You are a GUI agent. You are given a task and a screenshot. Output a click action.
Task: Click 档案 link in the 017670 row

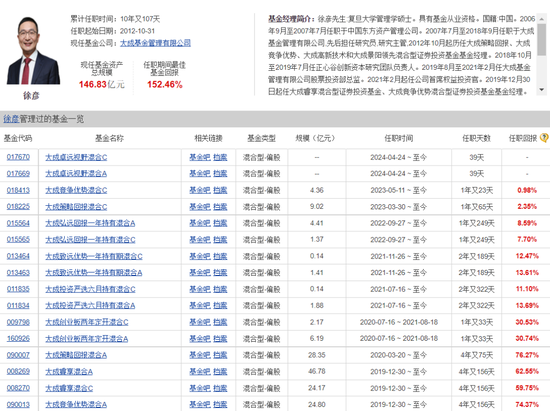click(220, 157)
